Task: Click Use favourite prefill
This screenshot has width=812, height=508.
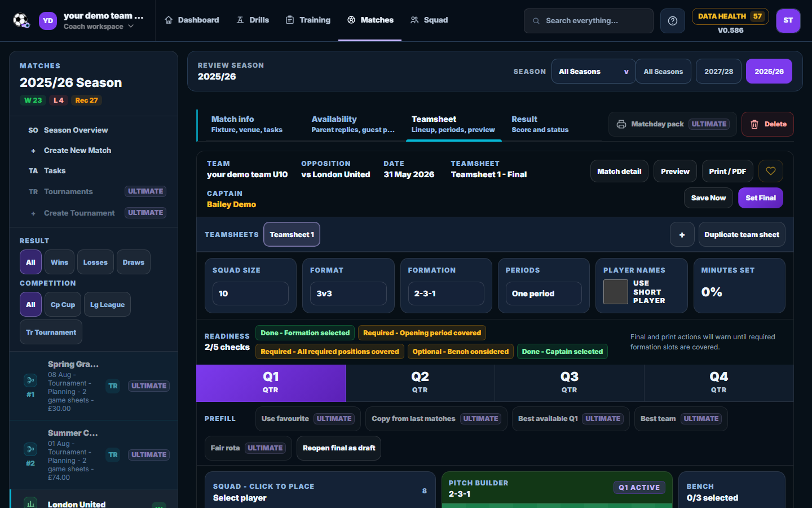Action: [308, 419]
